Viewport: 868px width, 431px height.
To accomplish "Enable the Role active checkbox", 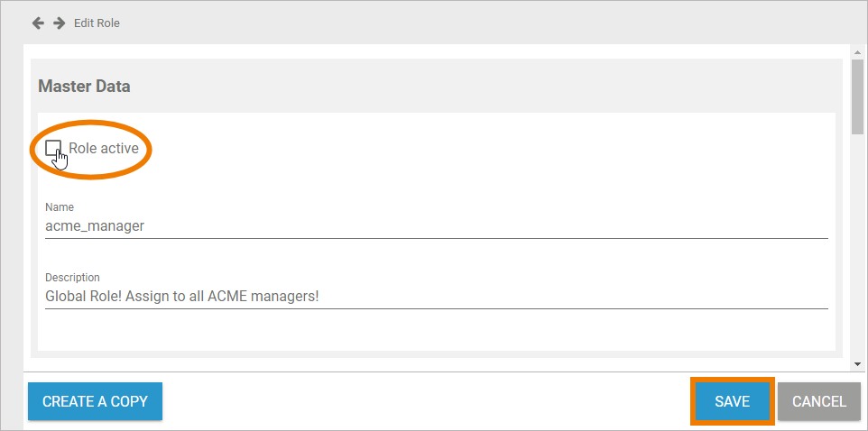I will point(53,148).
